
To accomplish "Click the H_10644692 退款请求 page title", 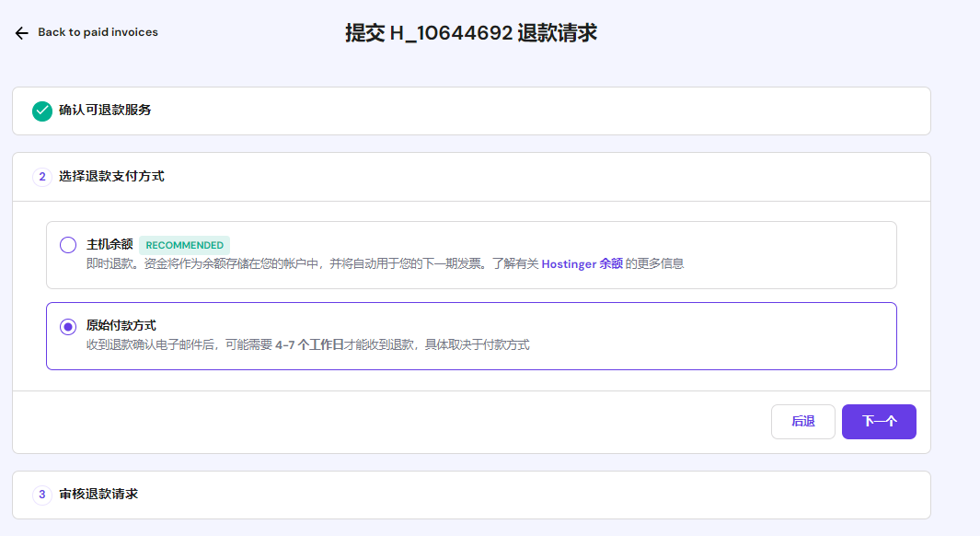I will pos(471,33).
